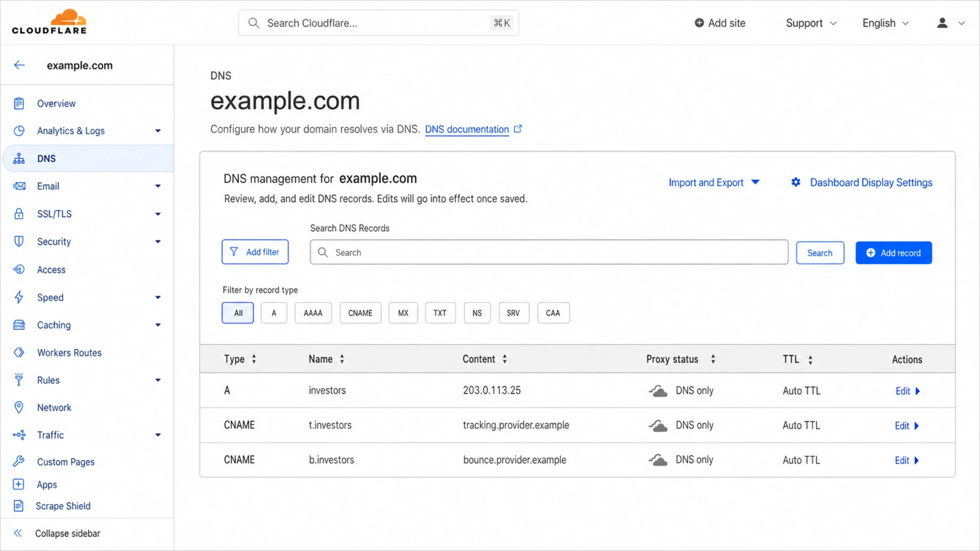Click the Traffic routing icon
The image size is (980, 551).
pos(19,435)
